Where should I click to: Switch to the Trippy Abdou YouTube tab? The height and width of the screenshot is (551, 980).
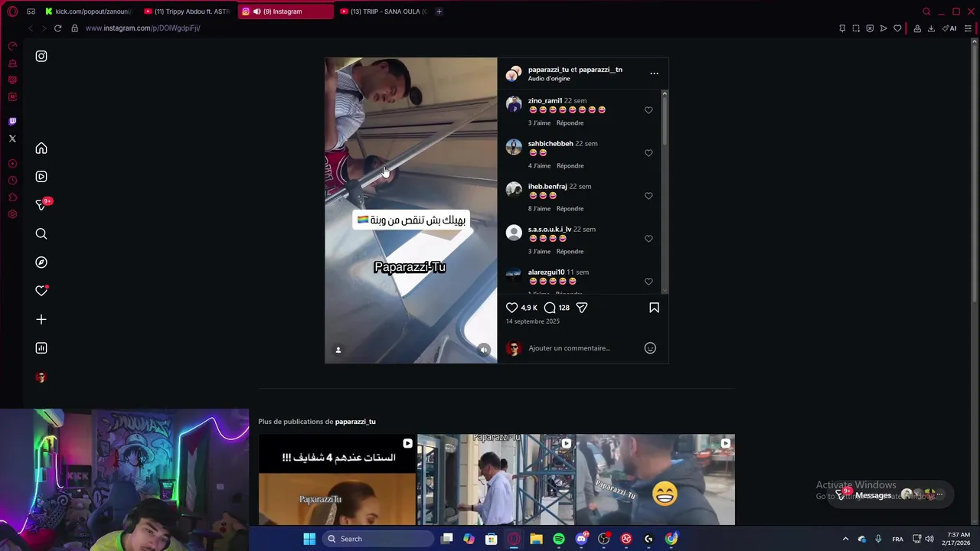click(x=188, y=11)
